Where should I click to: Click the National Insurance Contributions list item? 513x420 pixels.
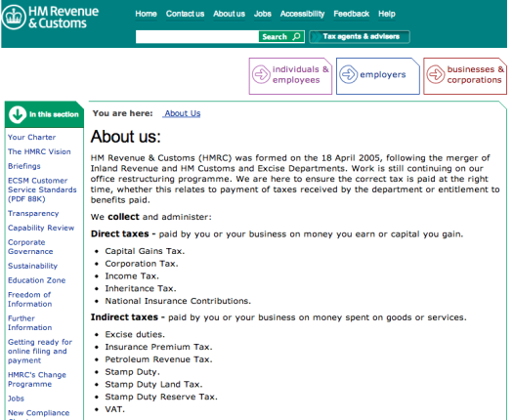coord(178,301)
